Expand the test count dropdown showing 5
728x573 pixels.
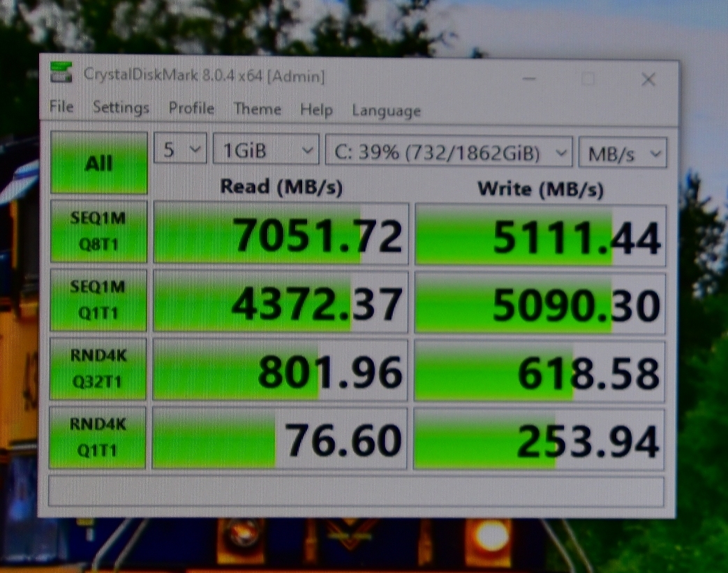180,148
